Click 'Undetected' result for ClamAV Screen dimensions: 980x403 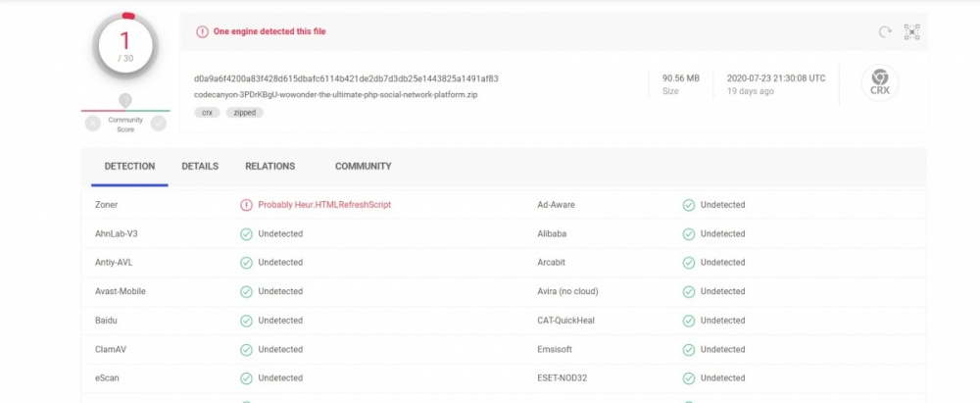(280, 349)
